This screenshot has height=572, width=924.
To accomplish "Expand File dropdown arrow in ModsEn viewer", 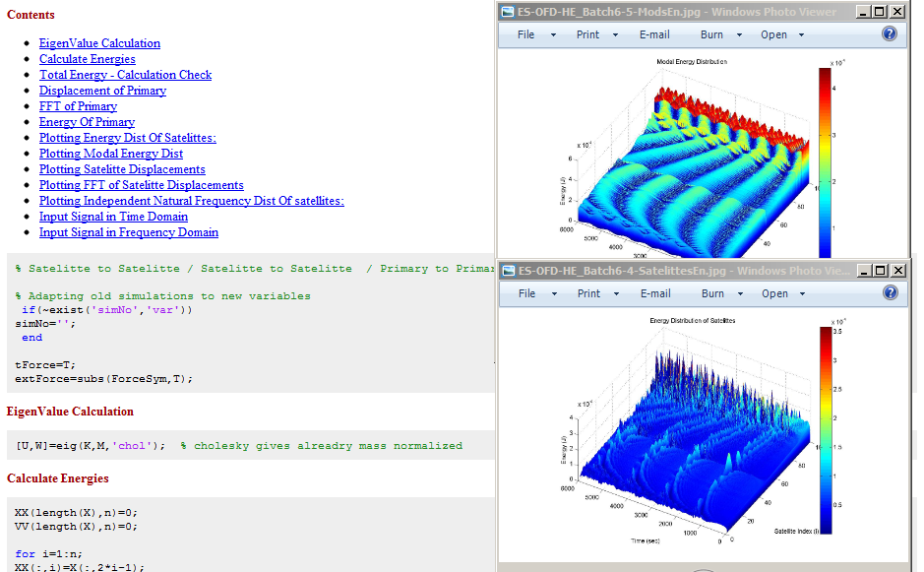I will (553, 35).
